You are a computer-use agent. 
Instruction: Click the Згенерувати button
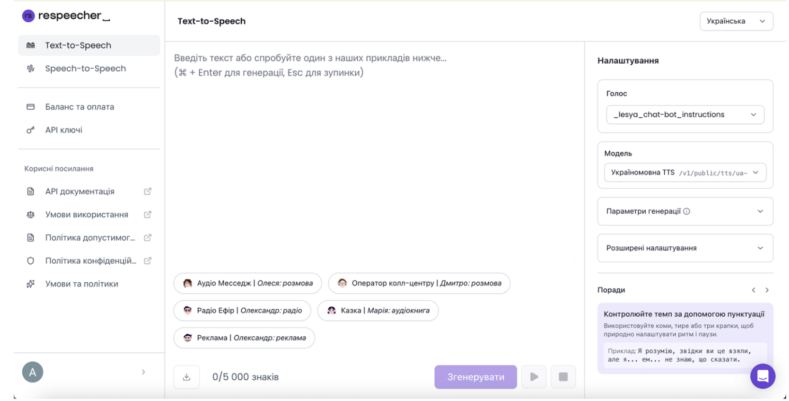pos(475,377)
